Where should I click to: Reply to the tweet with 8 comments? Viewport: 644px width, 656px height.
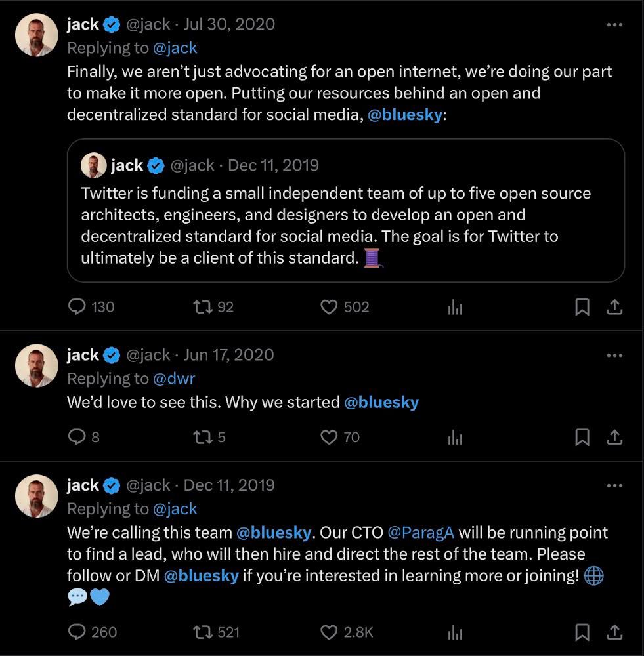point(77,437)
